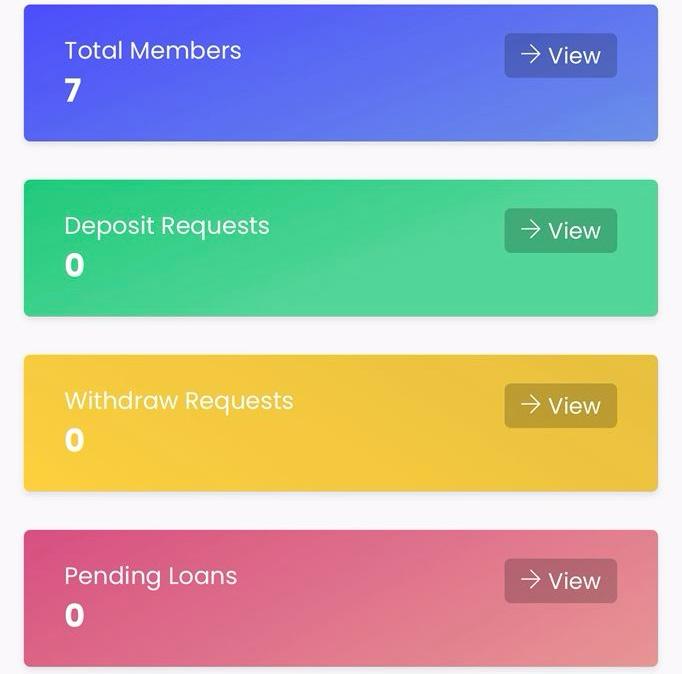Click the arrow icon in Pending Loans View
Viewport: 682px width, 674px height.
(530, 580)
